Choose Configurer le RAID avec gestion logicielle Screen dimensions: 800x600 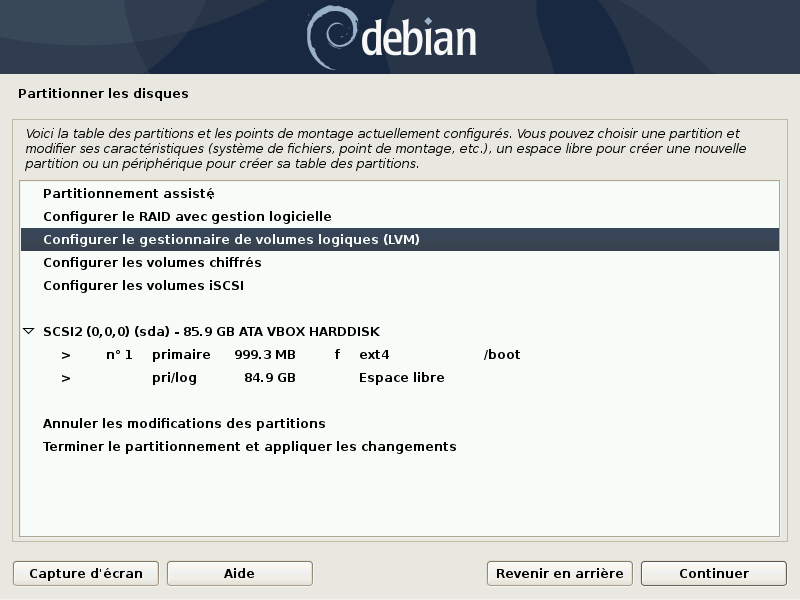187,216
